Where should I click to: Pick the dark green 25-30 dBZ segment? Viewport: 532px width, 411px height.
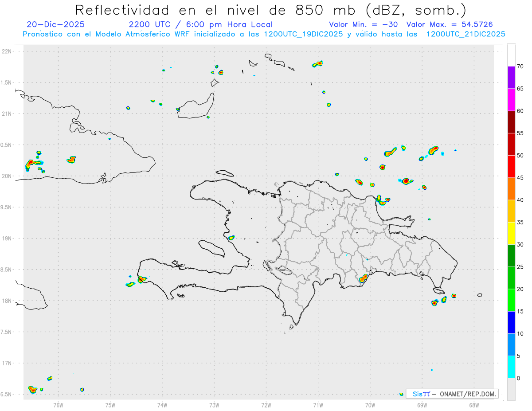click(x=511, y=255)
